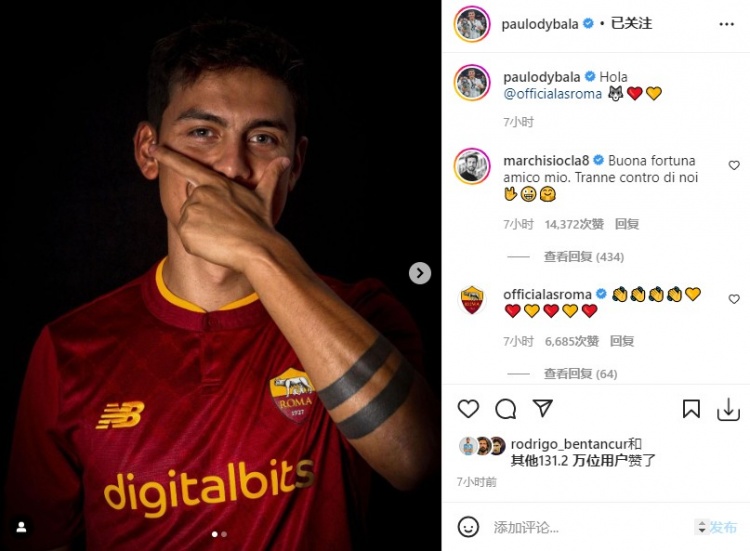Screen dimensions: 750x551
Task: Go to the next photo with the arrow
Action: (x=419, y=273)
